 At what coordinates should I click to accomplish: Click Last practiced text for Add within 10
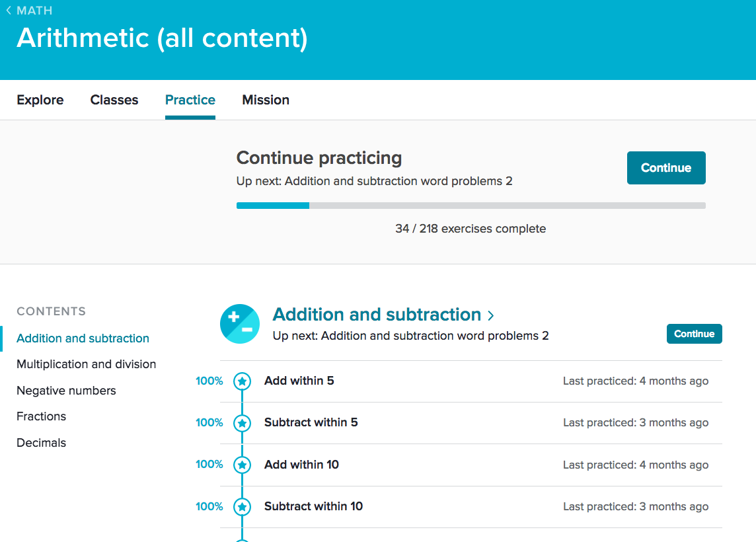pyautogui.click(x=636, y=465)
